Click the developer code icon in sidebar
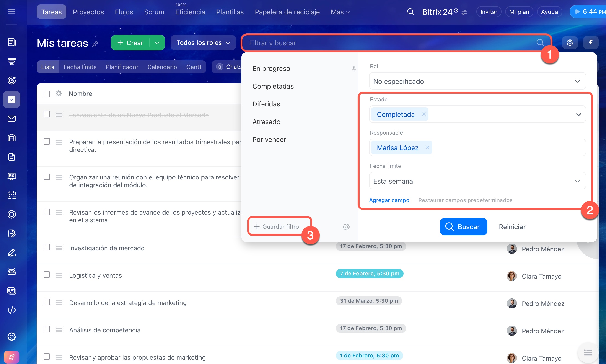 coord(12,310)
